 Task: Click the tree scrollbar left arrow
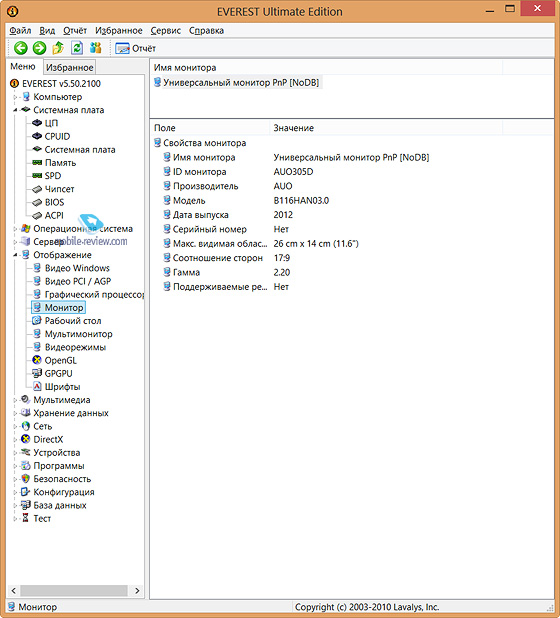tap(14, 590)
